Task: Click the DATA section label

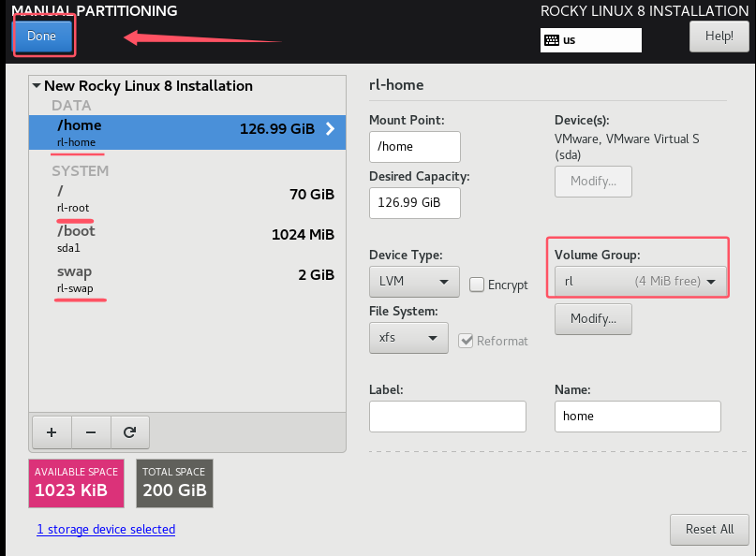Action: (x=71, y=106)
